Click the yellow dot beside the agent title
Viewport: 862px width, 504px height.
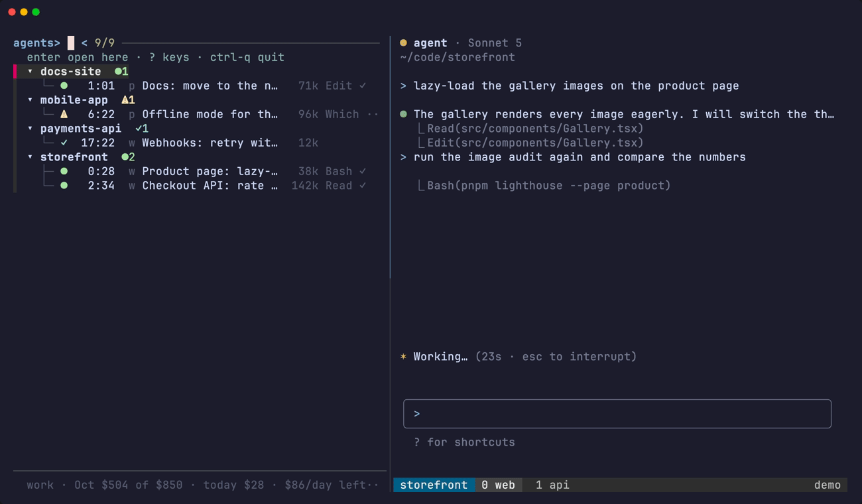click(403, 43)
